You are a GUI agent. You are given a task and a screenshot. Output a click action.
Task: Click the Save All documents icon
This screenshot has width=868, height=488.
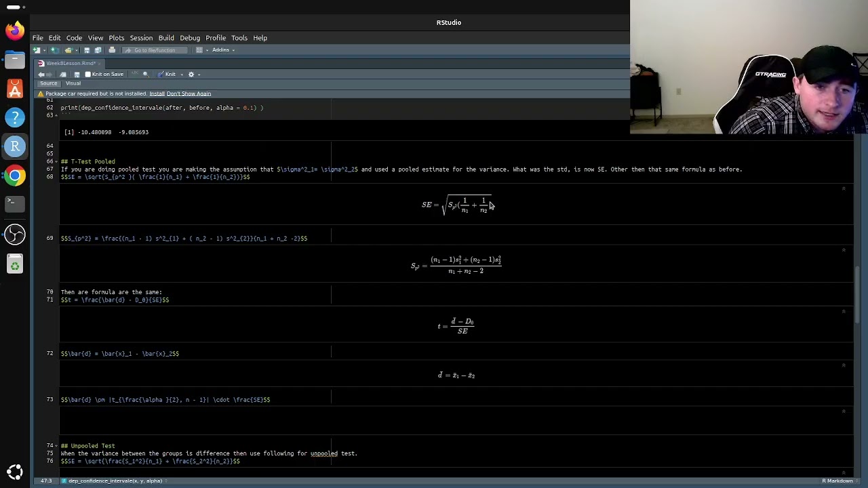[x=98, y=50]
